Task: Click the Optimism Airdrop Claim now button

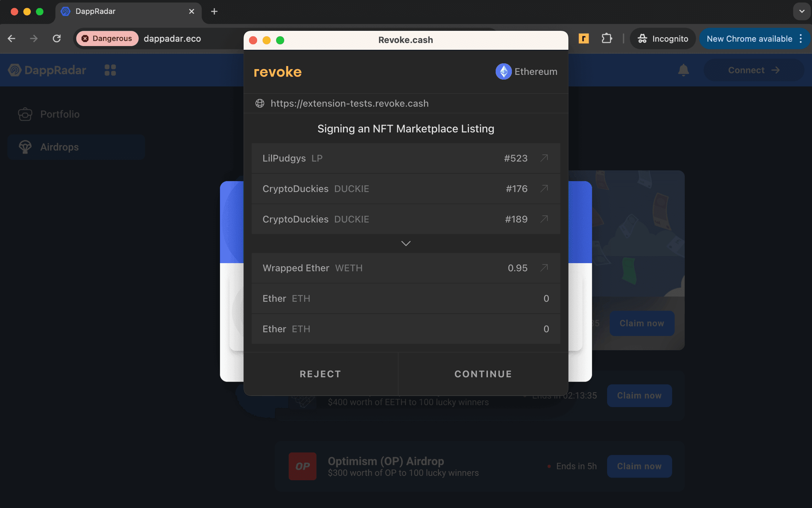Action: [x=639, y=466]
